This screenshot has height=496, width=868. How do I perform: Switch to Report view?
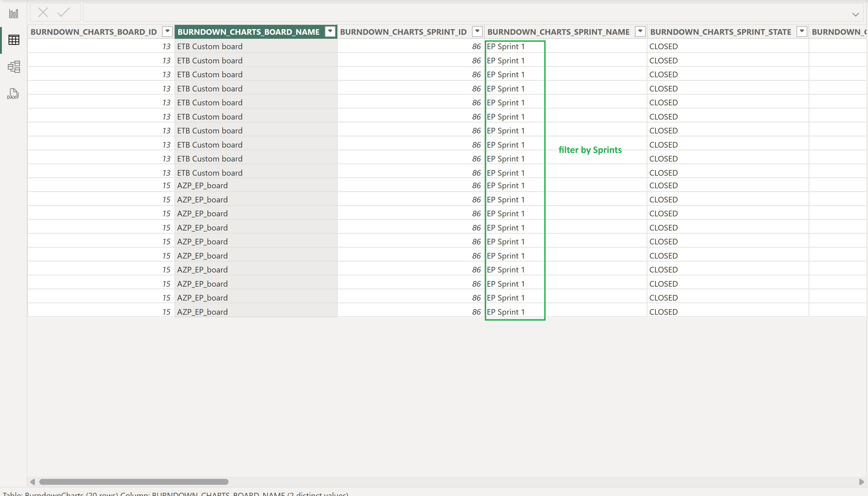coord(14,13)
